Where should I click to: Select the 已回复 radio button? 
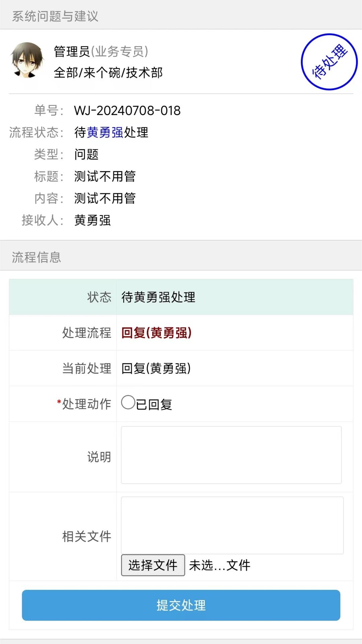tap(128, 402)
